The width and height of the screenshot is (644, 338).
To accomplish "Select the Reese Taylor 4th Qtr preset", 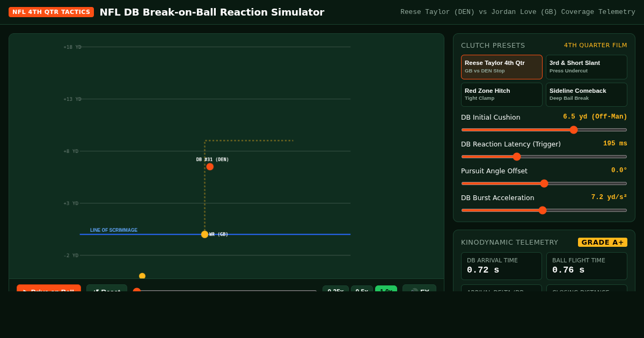I will (502, 67).
